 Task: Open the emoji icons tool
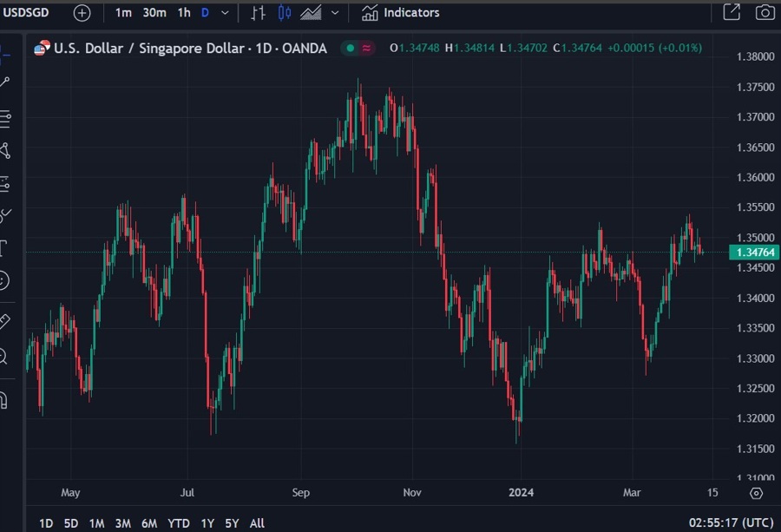[x=4, y=280]
